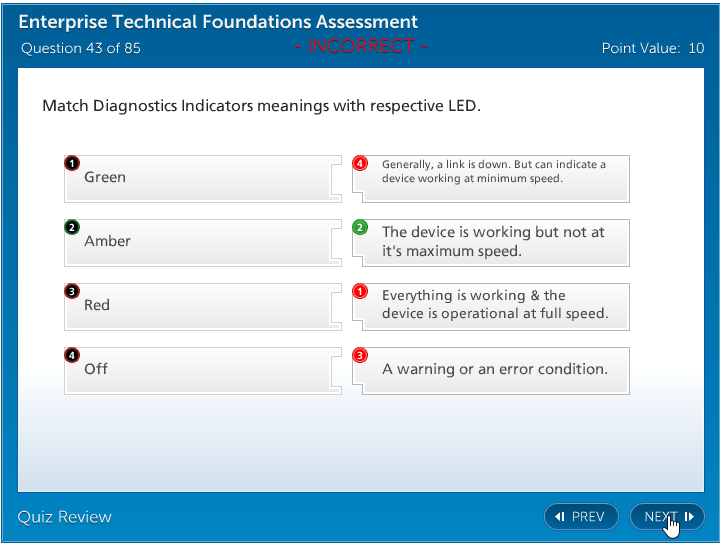Advance to next question with NEXT
The width and height of the screenshot is (720, 546).
click(667, 517)
